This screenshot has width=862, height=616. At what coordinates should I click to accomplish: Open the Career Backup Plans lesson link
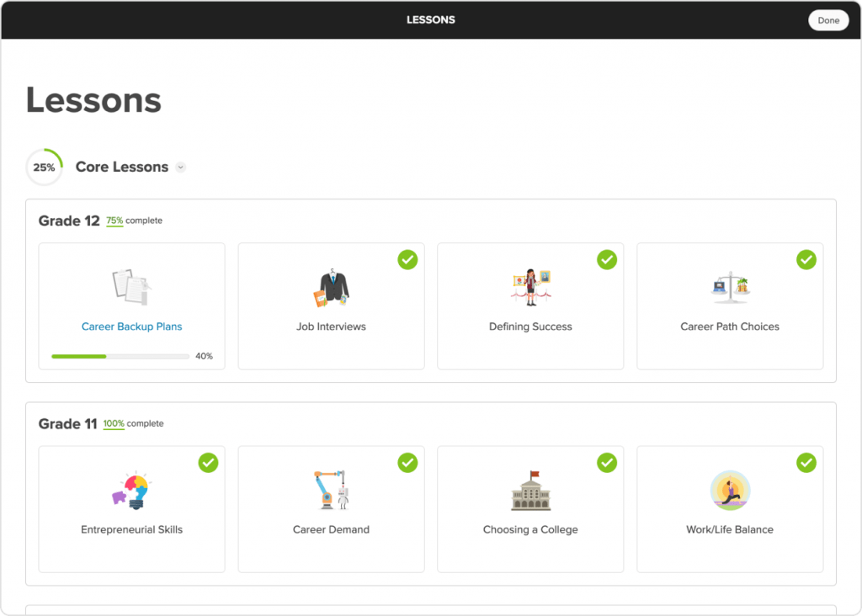pyautogui.click(x=131, y=327)
